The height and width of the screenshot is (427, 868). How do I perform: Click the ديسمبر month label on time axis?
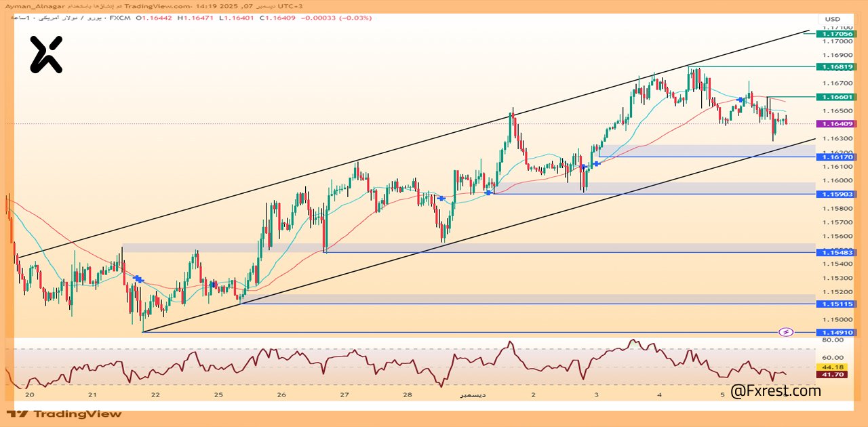(472, 394)
